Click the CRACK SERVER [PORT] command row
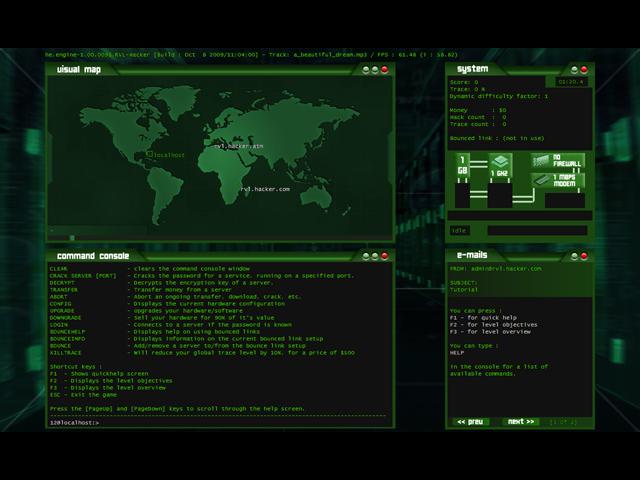Screen dimensions: 640x480 point(202,276)
